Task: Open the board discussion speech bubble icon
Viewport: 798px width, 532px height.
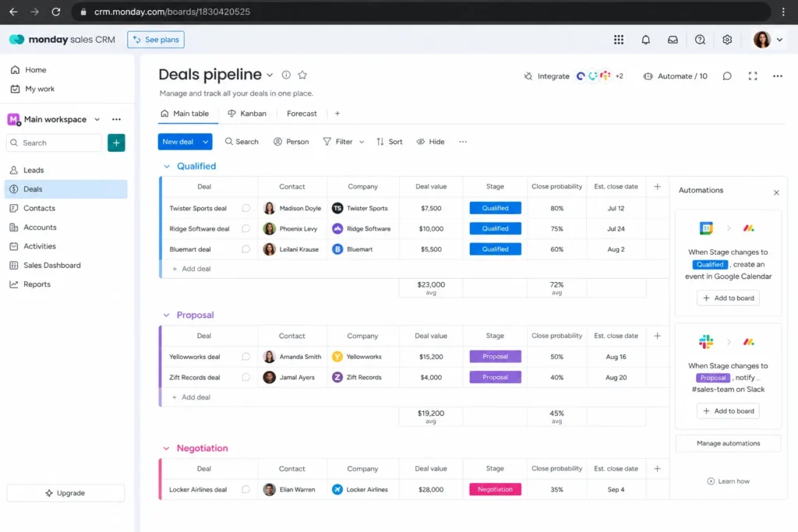Action: click(727, 76)
